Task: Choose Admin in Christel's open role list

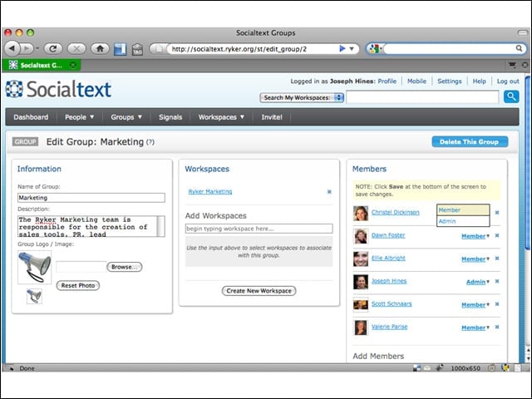Action: (463, 221)
